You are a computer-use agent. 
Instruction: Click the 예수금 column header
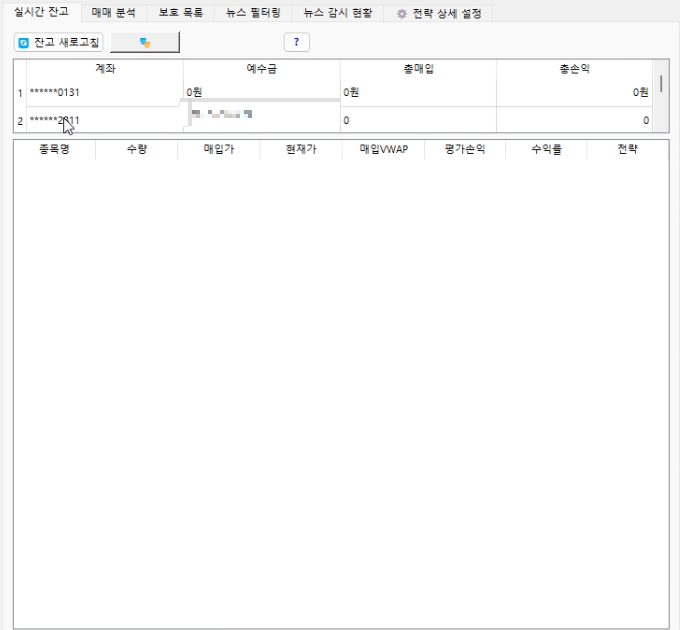(x=262, y=69)
